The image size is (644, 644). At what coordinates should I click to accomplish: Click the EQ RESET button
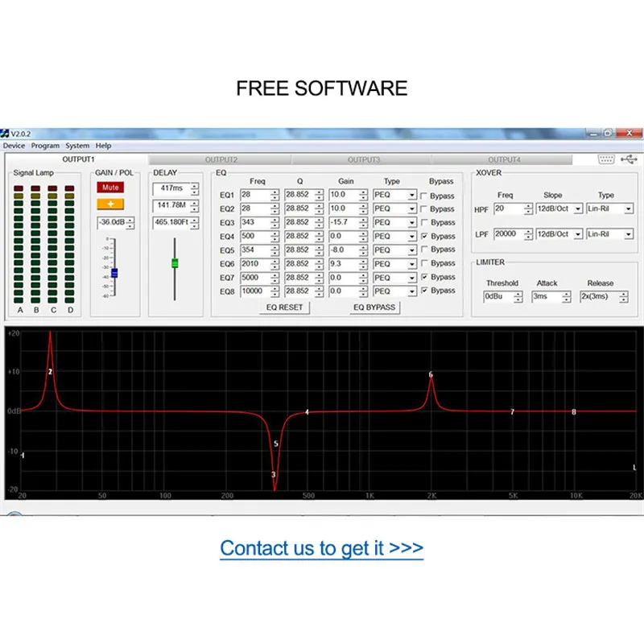[x=284, y=308]
